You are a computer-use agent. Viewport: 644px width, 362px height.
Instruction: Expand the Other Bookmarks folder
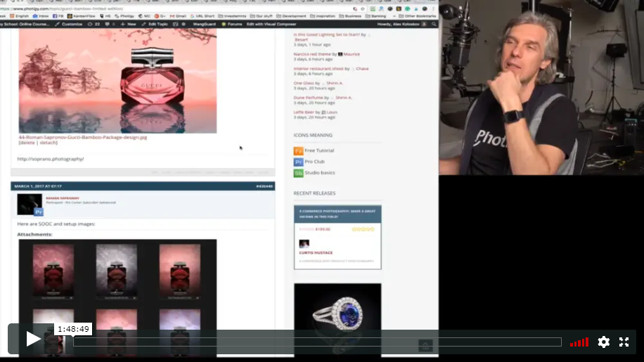pyautogui.click(x=418, y=16)
